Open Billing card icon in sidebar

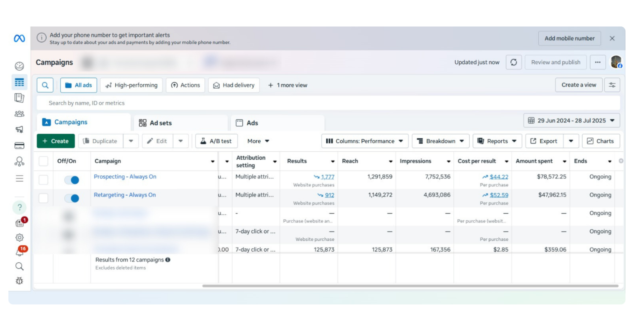19,146
